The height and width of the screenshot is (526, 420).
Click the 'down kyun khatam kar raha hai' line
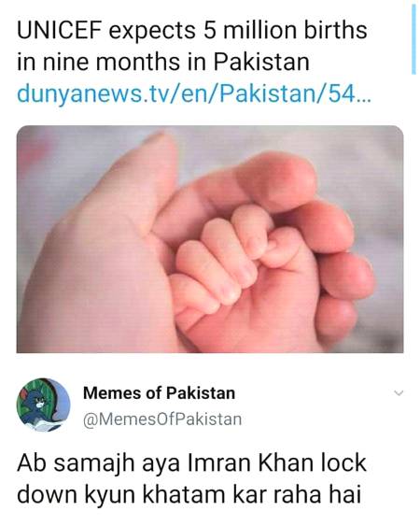click(x=189, y=494)
